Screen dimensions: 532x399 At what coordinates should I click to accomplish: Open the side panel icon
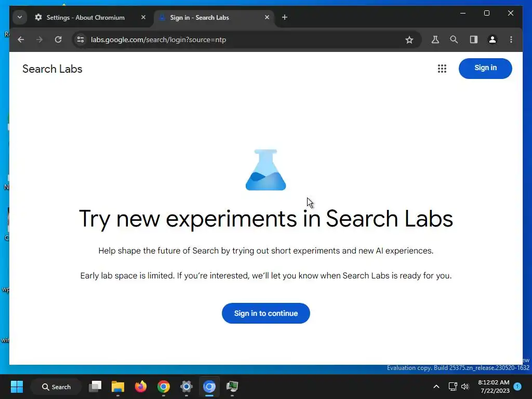474,39
